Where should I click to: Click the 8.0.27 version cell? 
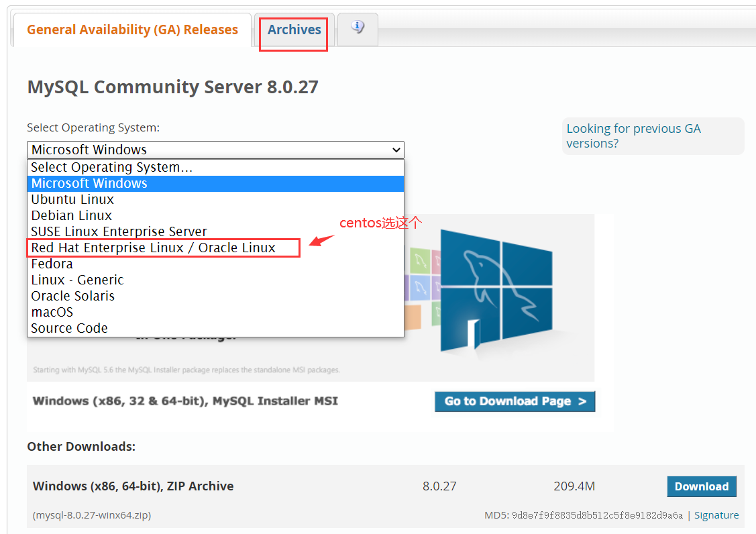tap(439, 486)
